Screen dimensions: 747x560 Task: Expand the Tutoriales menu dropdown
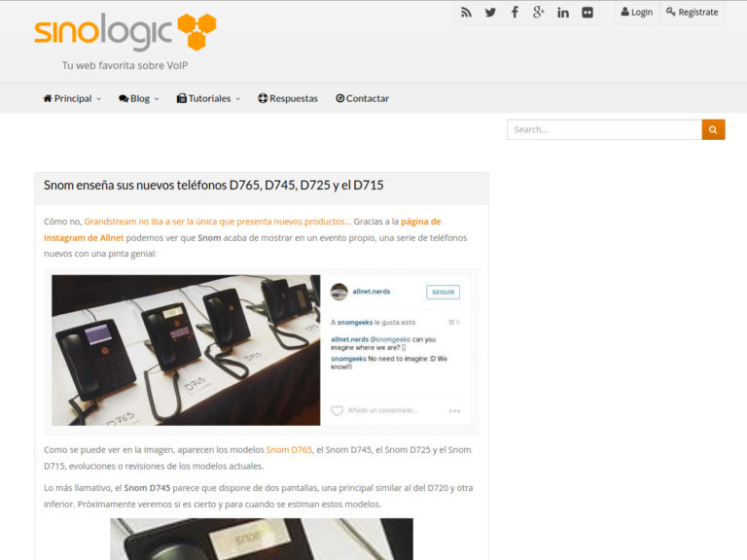tap(208, 98)
